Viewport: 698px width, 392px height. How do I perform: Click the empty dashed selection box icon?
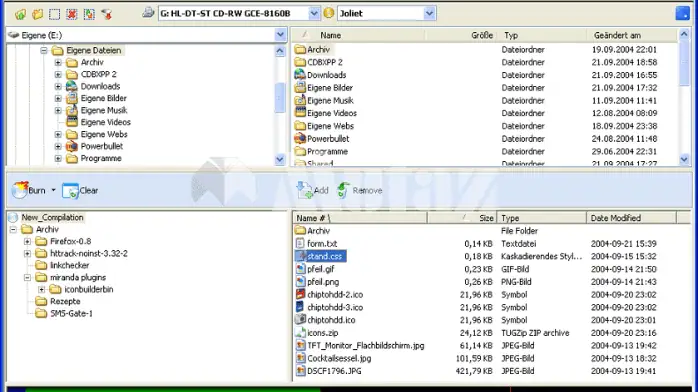[x=54, y=14]
